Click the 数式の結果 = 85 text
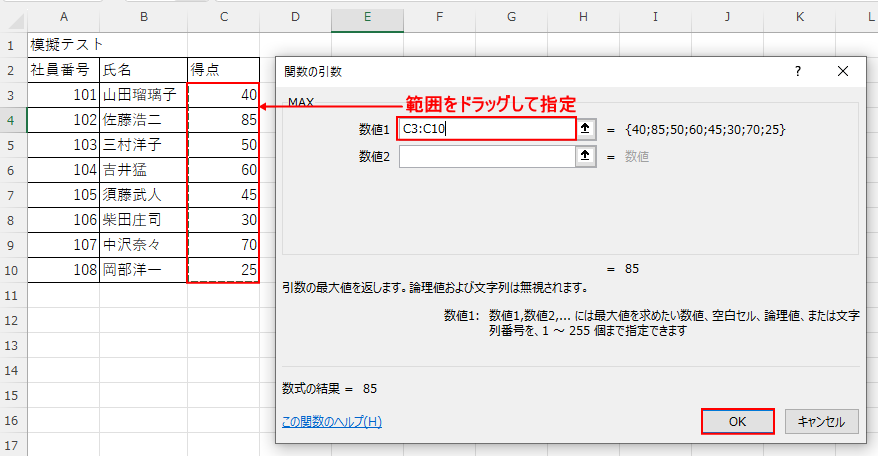878x456 pixels. (330, 389)
